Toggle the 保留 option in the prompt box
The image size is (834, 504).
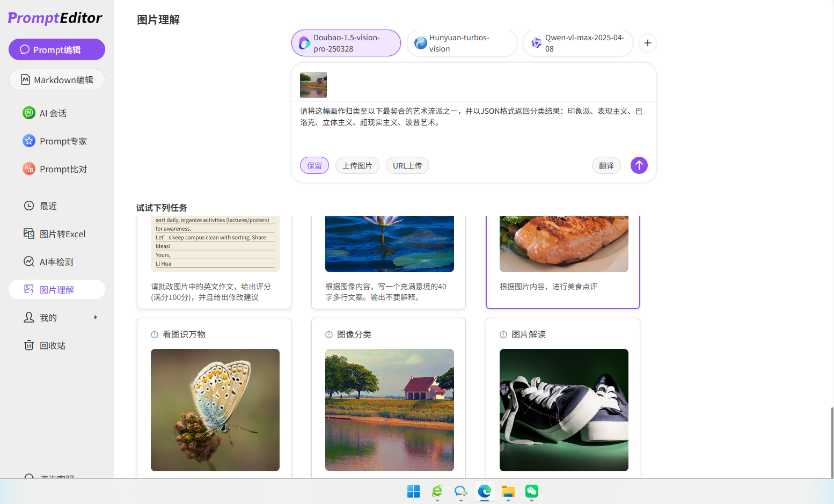click(x=314, y=165)
